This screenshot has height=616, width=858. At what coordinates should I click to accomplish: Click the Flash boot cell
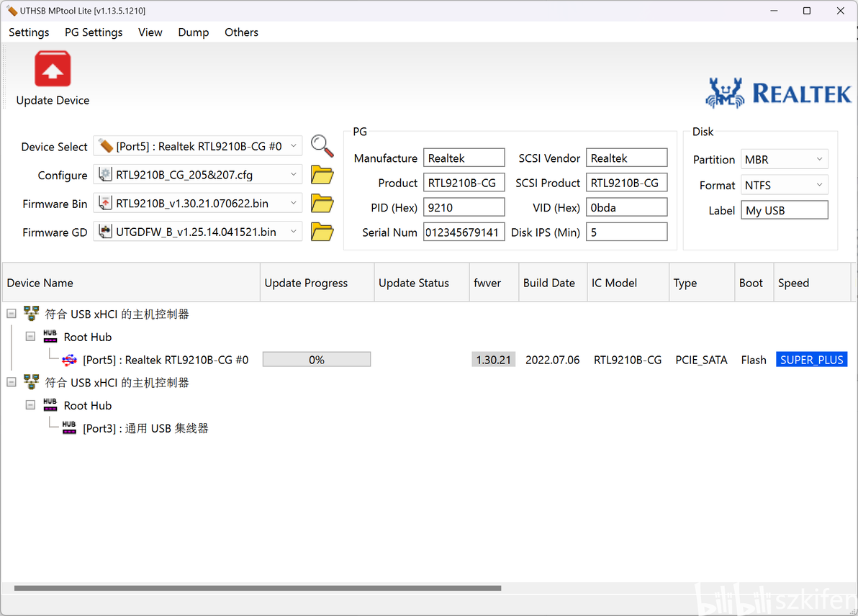pyautogui.click(x=754, y=360)
